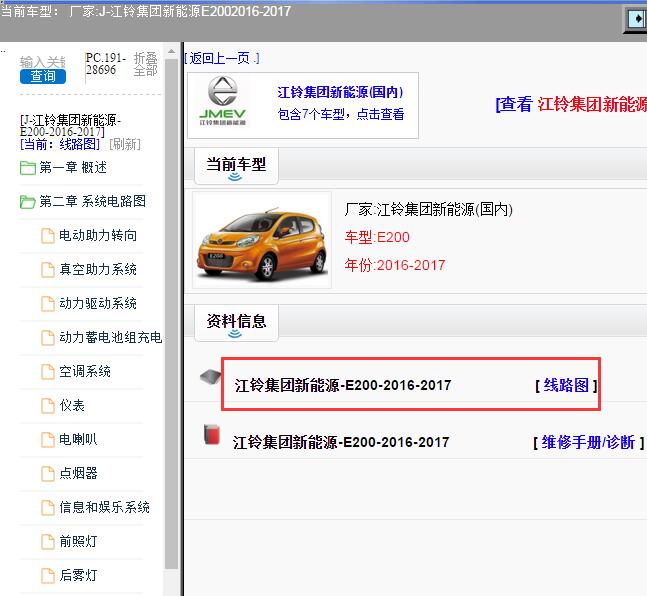The width and height of the screenshot is (647, 596).
Task: Click the blue 查询 search button
Action: tap(43, 76)
